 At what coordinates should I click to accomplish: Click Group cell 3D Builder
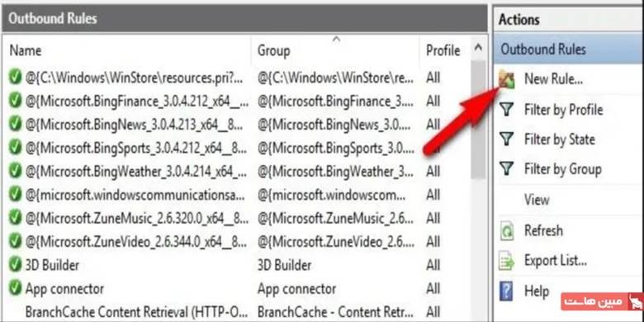[284, 265]
